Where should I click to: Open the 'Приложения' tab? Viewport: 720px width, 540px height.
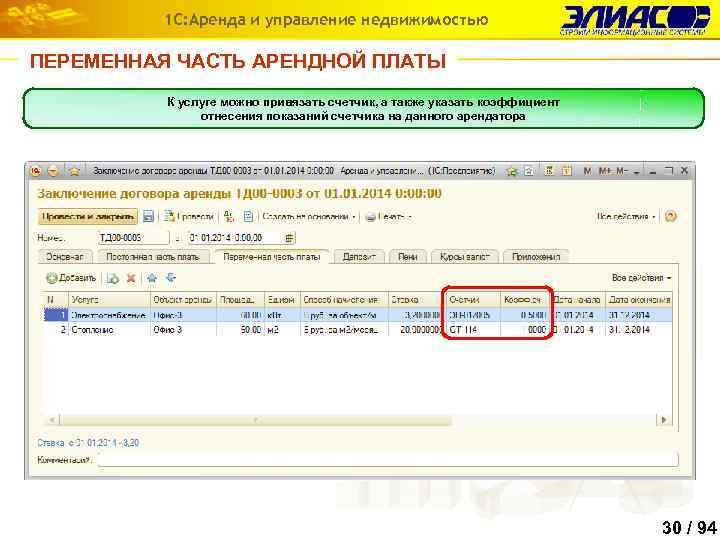pos(536,257)
